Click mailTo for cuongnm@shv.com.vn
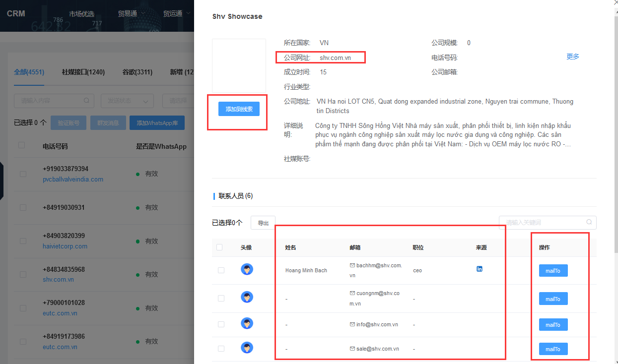 553,299
